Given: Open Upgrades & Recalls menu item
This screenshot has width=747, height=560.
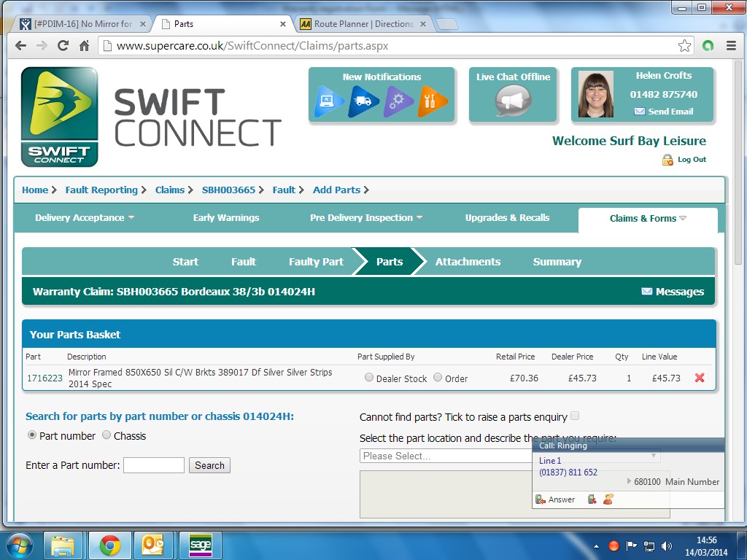Looking at the screenshot, I should [x=508, y=217].
